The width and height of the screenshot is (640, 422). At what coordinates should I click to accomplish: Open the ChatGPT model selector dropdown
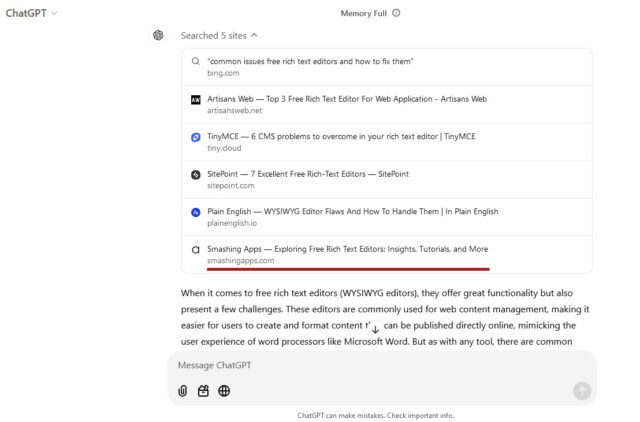tap(31, 13)
